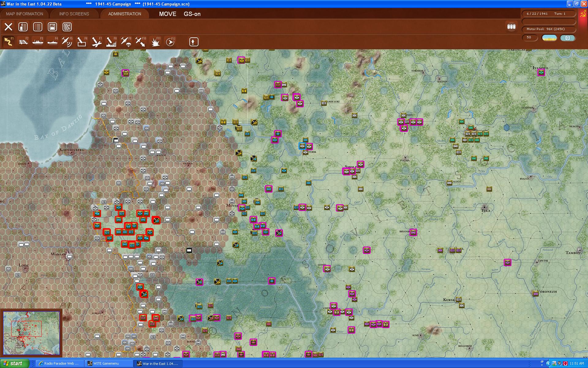Select the Soviet unit at Ivanovo
The width and height of the screenshot is (588, 368).
pyautogui.click(x=541, y=73)
